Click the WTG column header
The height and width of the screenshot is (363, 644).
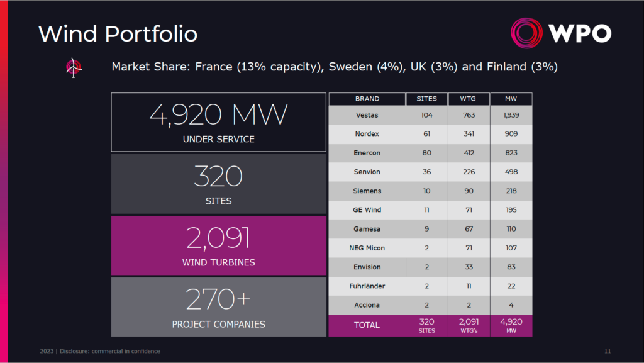click(469, 99)
